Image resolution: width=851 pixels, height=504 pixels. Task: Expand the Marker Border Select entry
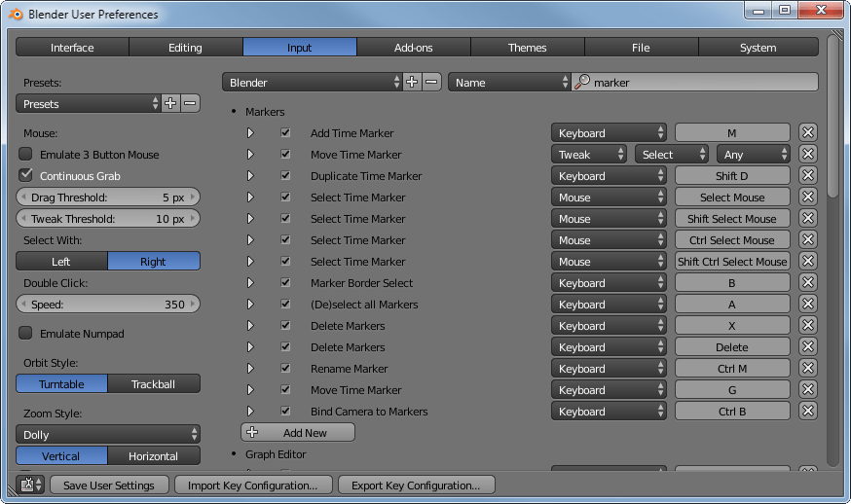[x=250, y=283]
